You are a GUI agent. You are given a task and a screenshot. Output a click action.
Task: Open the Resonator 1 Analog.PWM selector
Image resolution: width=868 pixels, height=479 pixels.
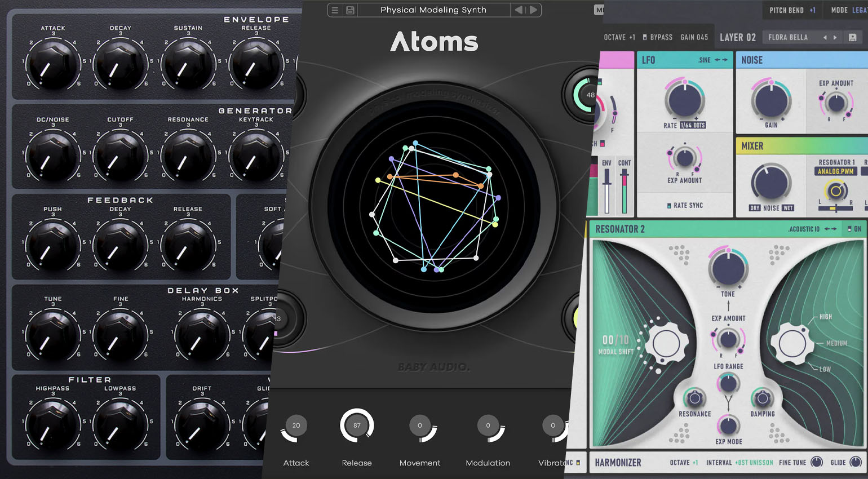[836, 171]
